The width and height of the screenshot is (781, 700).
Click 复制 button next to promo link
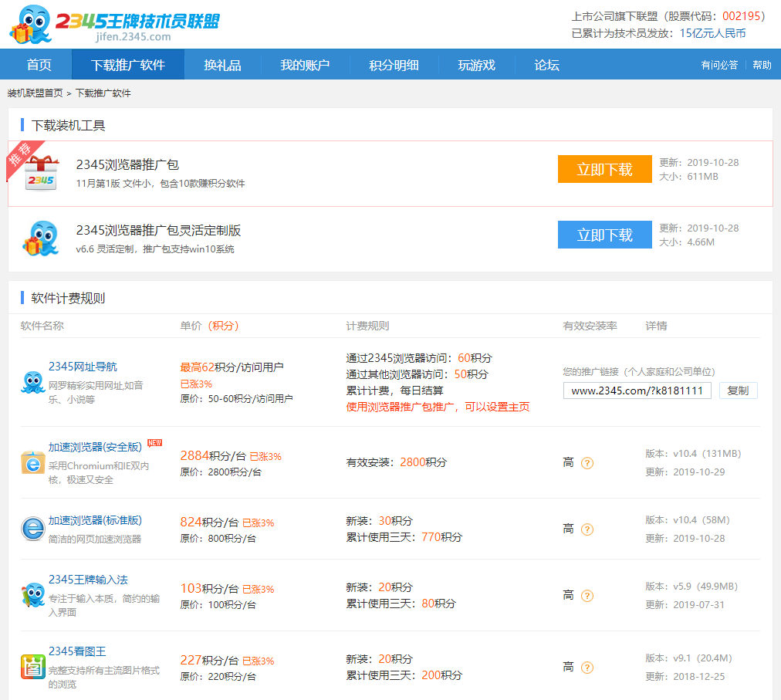coord(738,391)
